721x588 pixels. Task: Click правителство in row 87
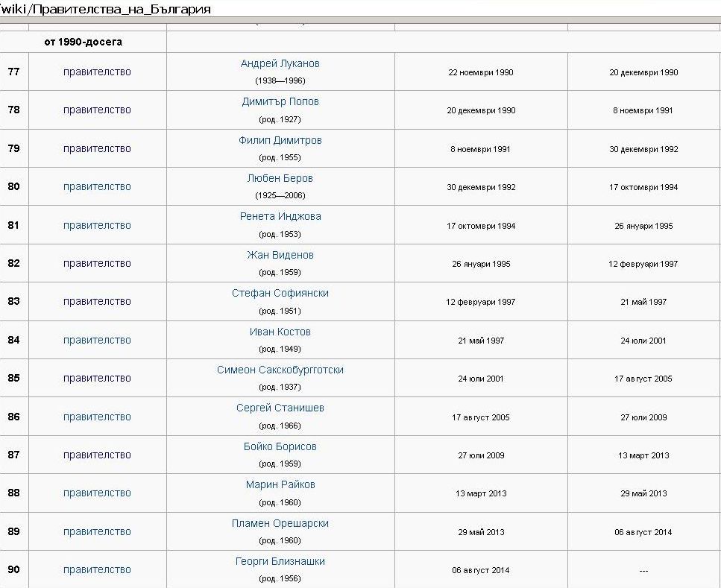tap(97, 455)
